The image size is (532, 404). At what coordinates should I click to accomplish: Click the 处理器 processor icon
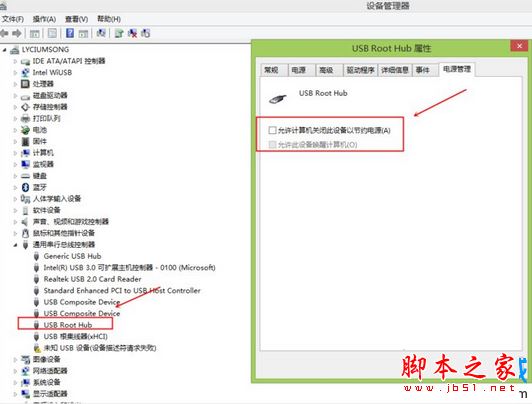pyautogui.click(x=25, y=83)
